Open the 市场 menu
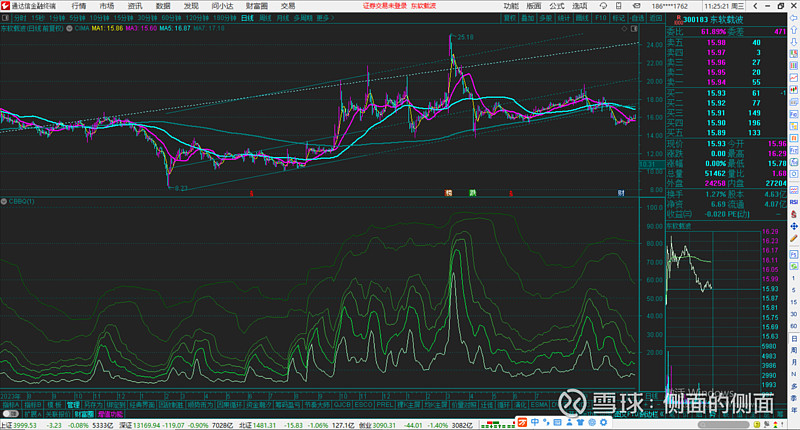The image size is (800, 430). coord(107,6)
